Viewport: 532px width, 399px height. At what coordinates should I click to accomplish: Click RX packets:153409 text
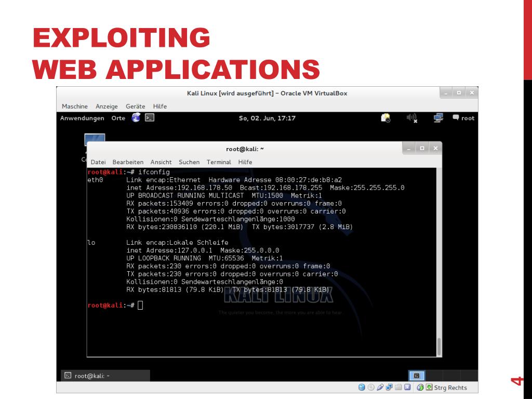[159, 203]
